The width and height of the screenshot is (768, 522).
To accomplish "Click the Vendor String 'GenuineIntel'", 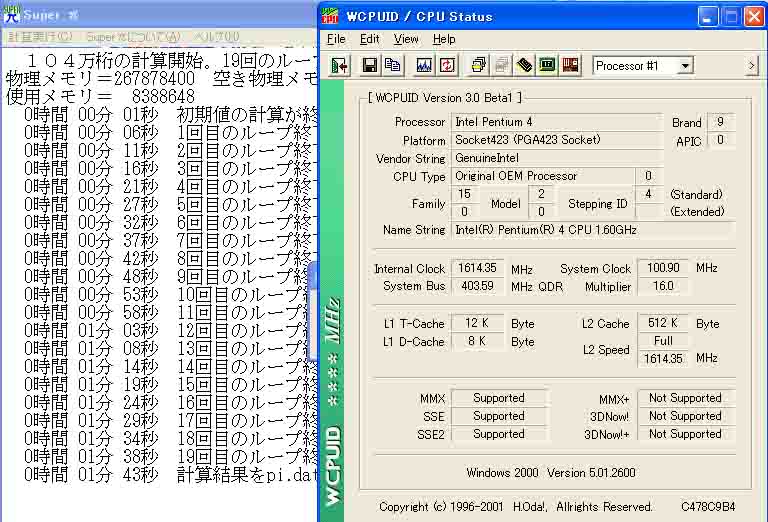I will click(556, 158).
